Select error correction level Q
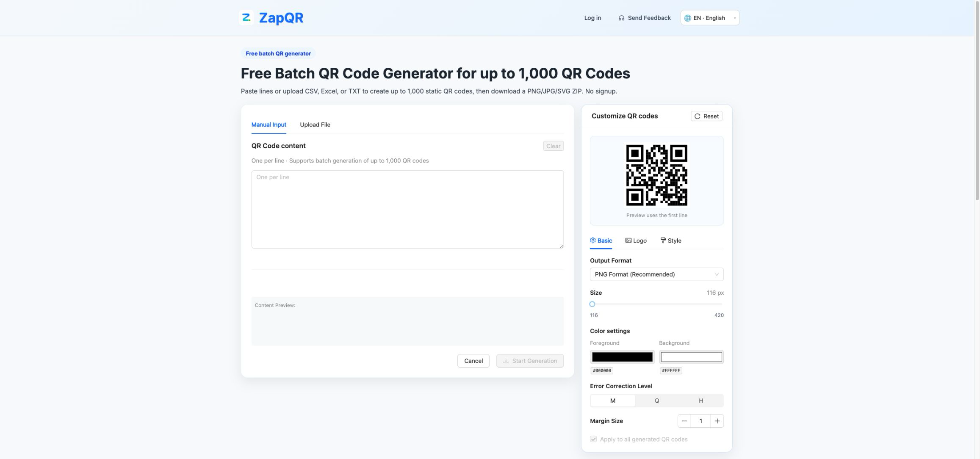 657,401
